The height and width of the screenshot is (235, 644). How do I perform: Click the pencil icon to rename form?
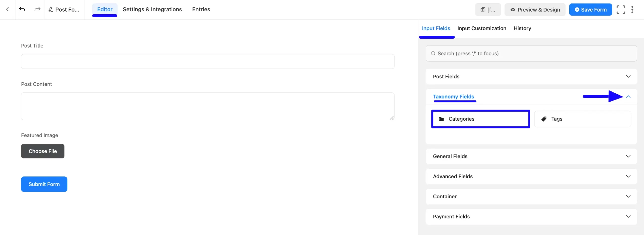pos(51,10)
